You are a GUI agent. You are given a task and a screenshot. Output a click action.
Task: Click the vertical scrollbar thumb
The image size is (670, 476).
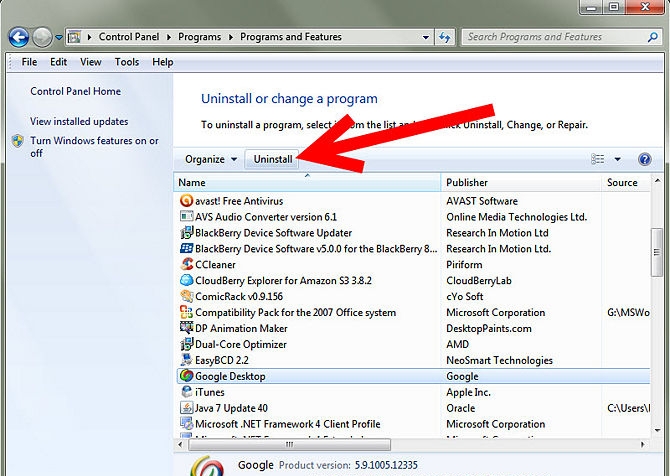point(657,252)
